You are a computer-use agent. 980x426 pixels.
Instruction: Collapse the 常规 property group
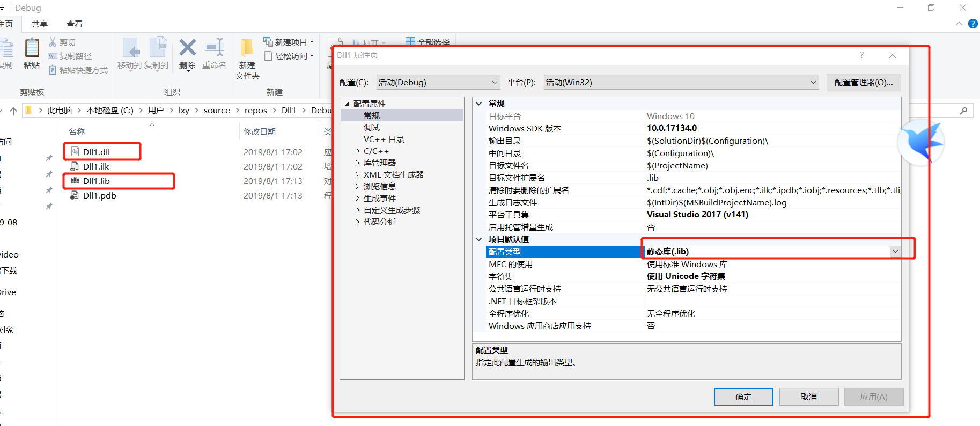pyautogui.click(x=479, y=104)
